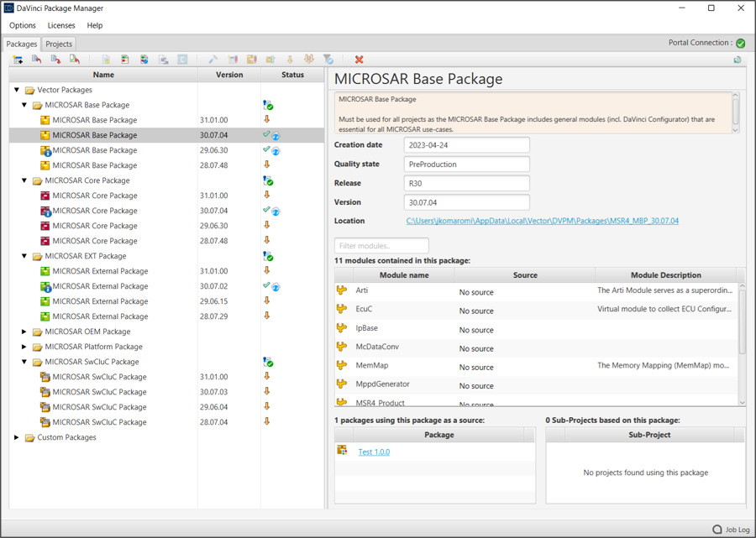Select the McDataConv module row

pos(536,347)
